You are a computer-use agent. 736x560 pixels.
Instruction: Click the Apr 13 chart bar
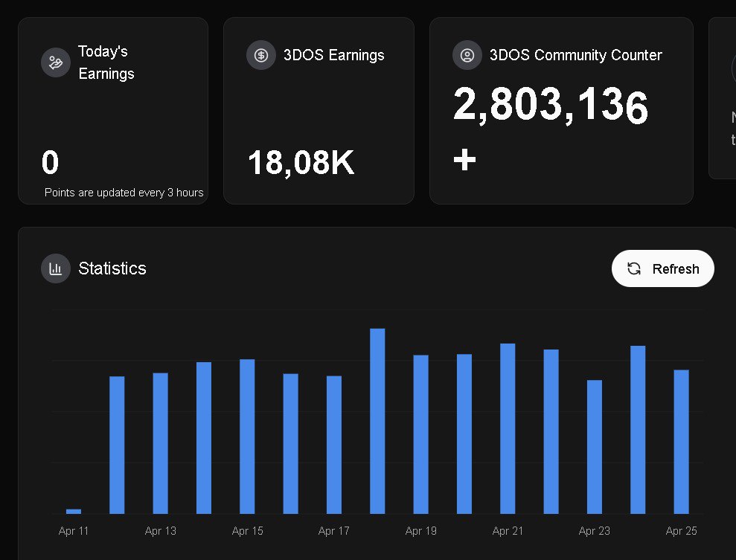[161, 443]
